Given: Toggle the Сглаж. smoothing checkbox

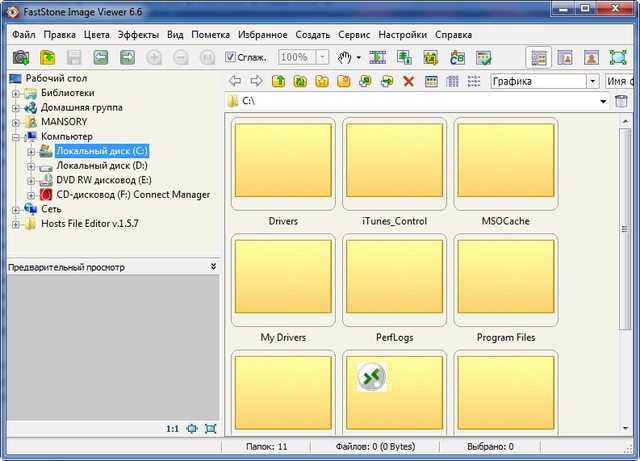Looking at the screenshot, I should coord(231,58).
